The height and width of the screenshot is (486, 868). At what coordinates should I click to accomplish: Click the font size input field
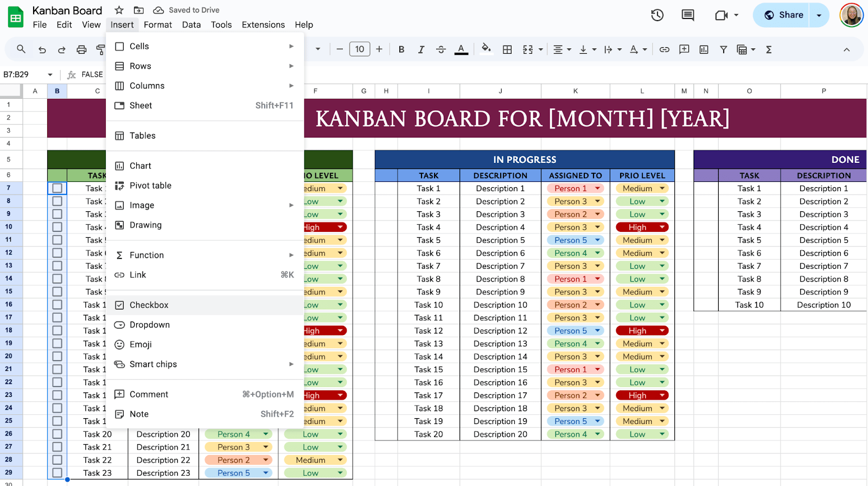[360, 49]
